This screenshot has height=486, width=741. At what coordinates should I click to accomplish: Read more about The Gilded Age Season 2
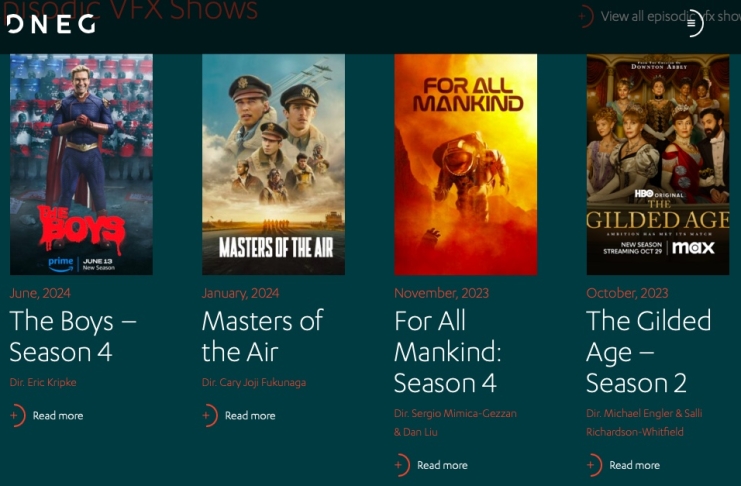coord(635,465)
